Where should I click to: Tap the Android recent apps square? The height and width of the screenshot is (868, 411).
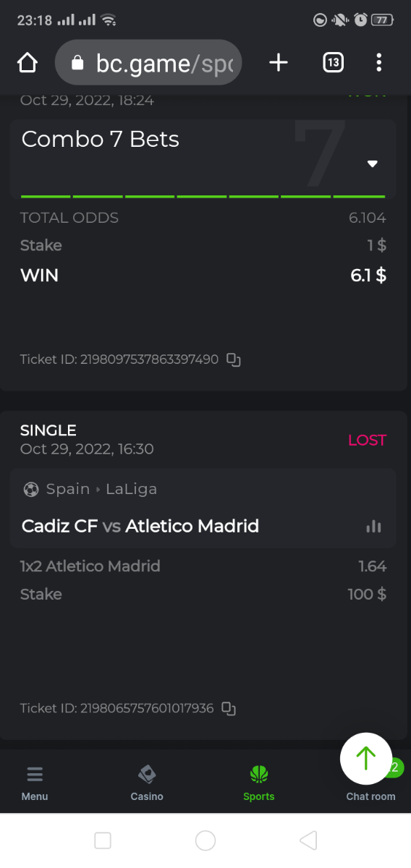(x=103, y=840)
